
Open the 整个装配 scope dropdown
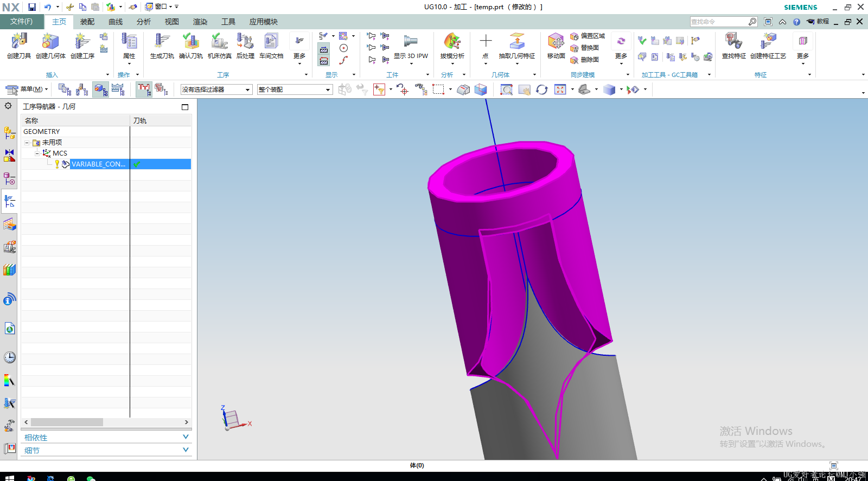[295, 89]
